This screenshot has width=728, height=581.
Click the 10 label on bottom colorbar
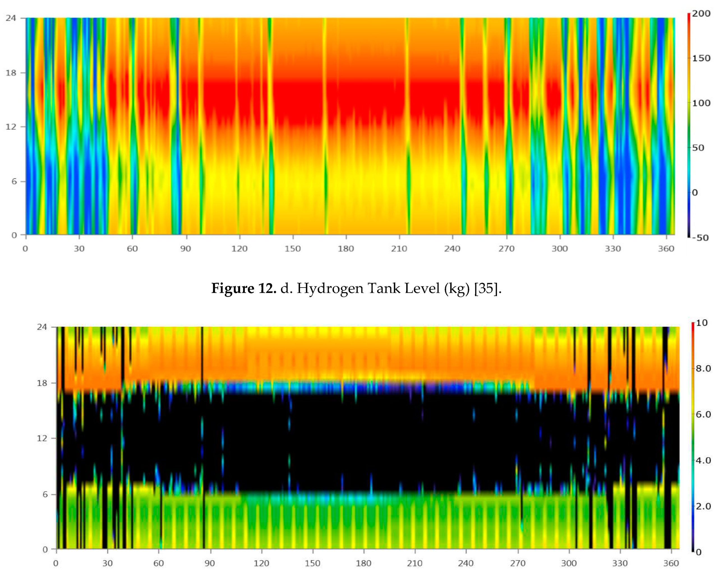tap(702, 323)
